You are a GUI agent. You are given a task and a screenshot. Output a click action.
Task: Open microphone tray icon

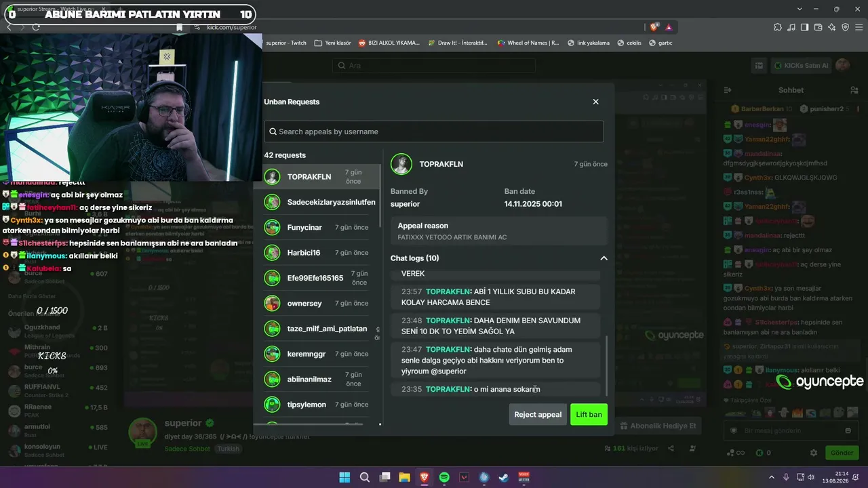click(786, 477)
